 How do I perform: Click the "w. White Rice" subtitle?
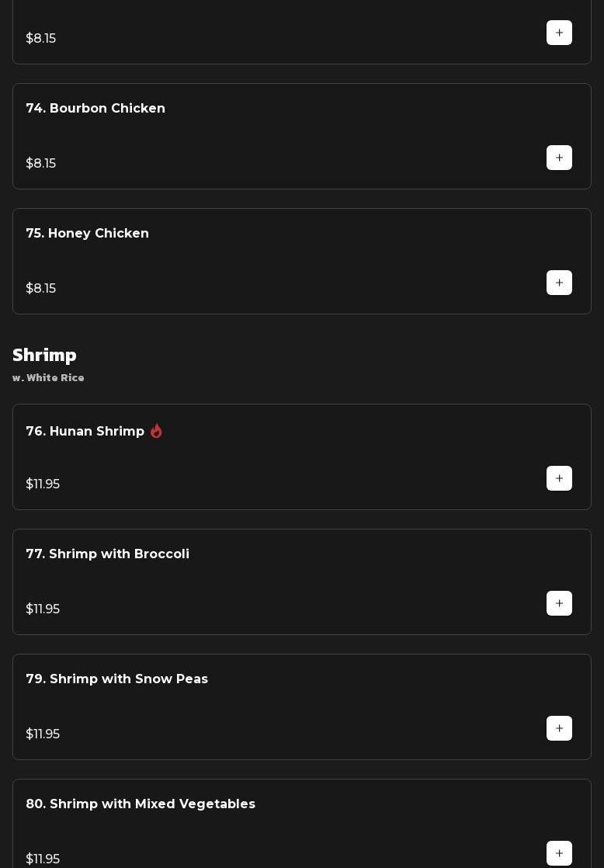(48, 378)
